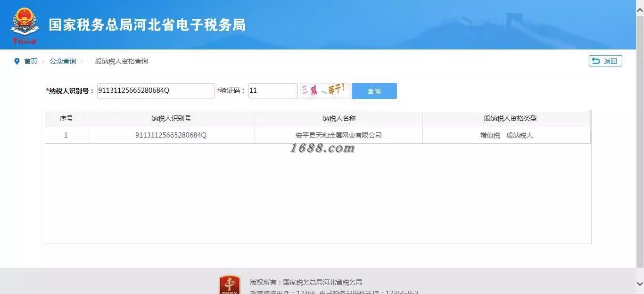Select table cell 91131125665280684Q
Image resolution: width=644 pixels, height=294 pixels.
pos(171,135)
